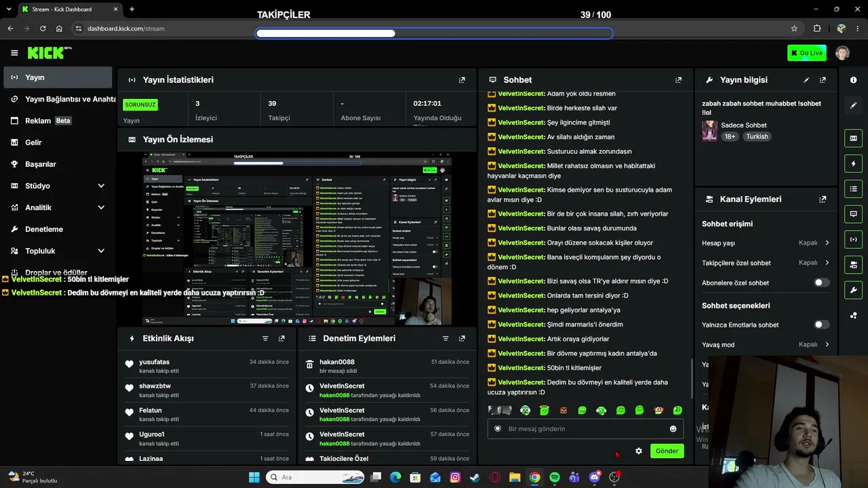The image size is (868, 488).
Task: Pop out the Sohbet chat panel
Action: [x=678, y=80]
